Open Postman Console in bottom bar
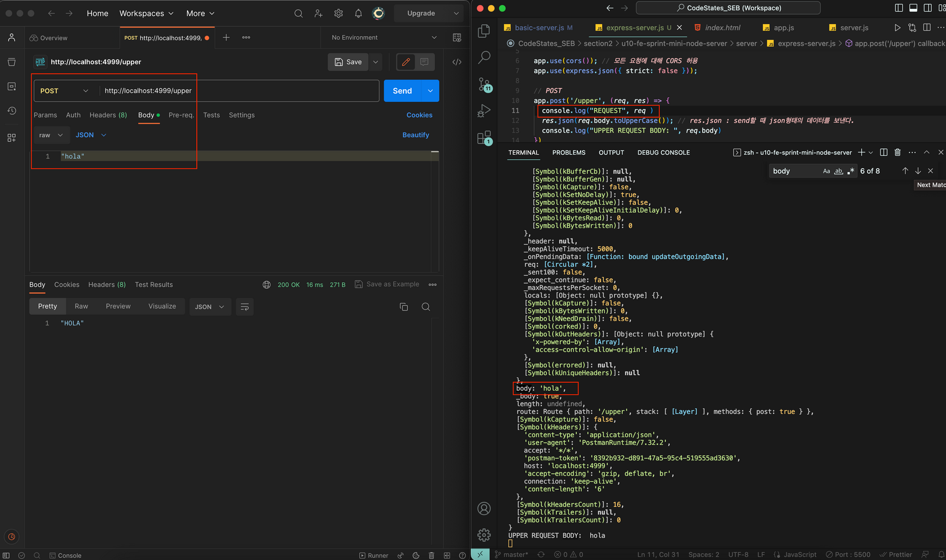 (65, 555)
